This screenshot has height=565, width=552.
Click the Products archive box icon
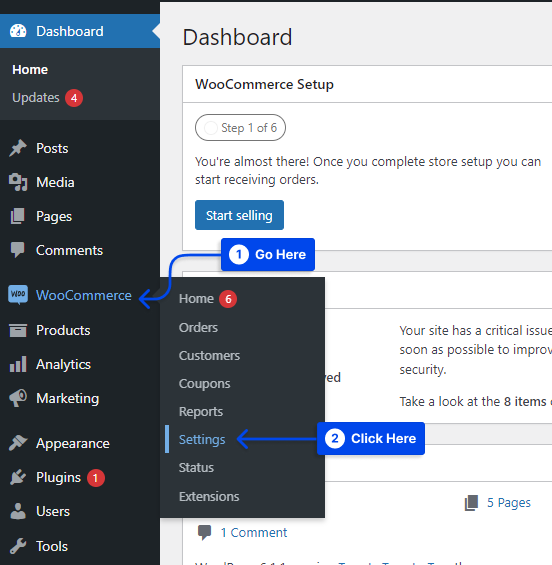point(18,330)
